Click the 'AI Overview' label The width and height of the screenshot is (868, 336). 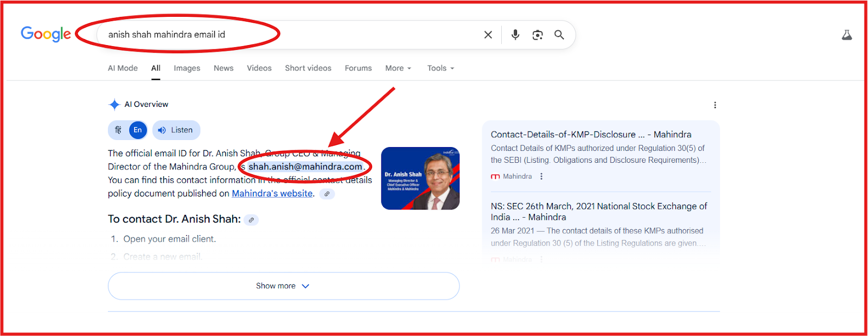point(146,104)
